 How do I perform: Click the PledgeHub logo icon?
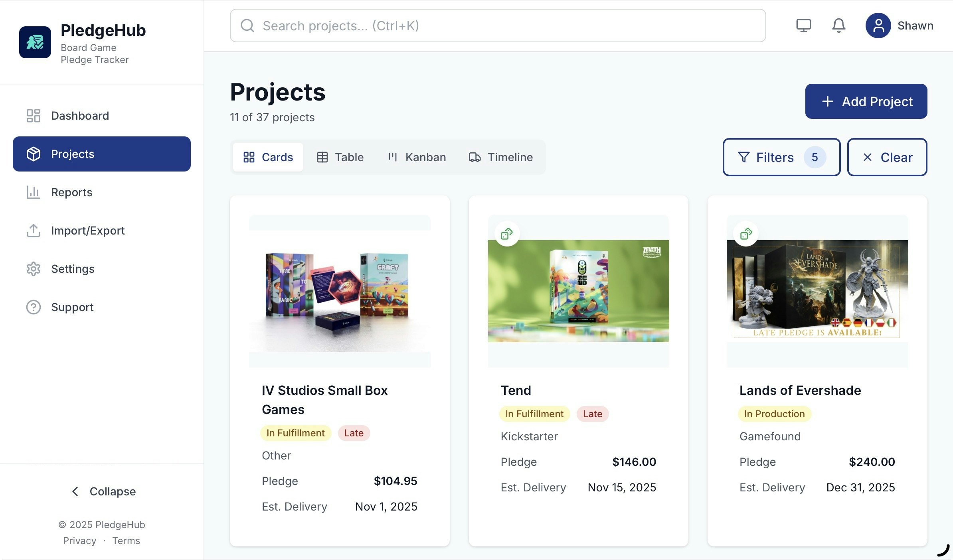click(35, 42)
